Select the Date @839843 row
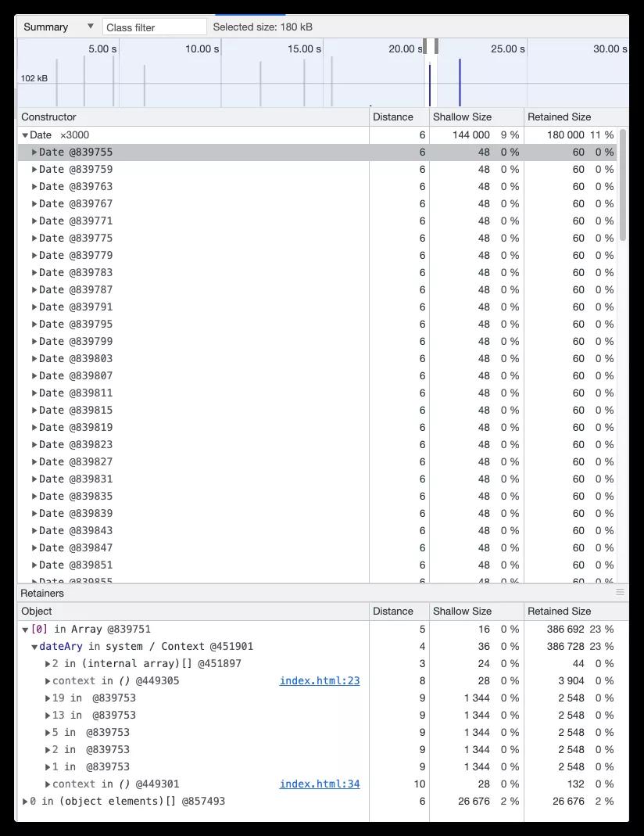644x836 pixels. tap(317, 530)
